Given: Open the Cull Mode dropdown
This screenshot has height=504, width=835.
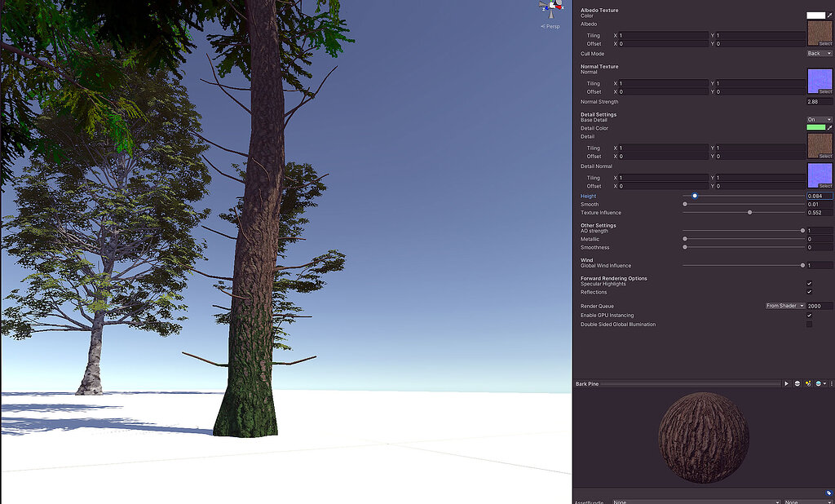Looking at the screenshot, I should pos(818,53).
